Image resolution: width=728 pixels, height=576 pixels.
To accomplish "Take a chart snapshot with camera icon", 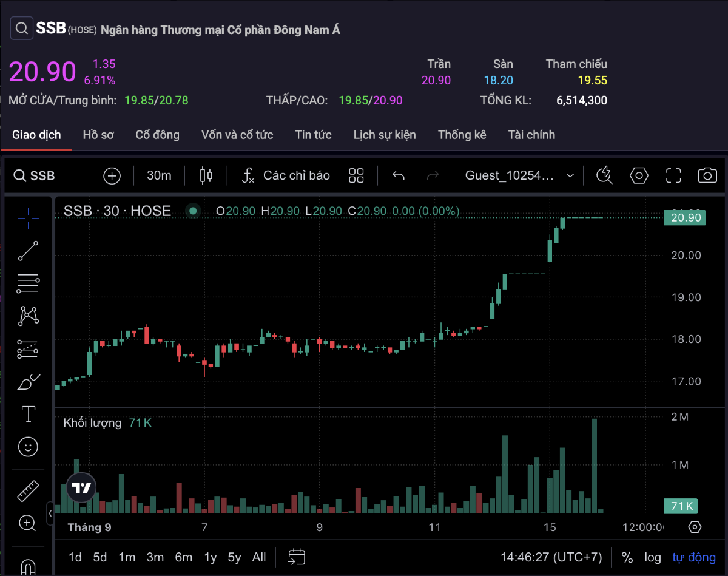I will (707, 176).
